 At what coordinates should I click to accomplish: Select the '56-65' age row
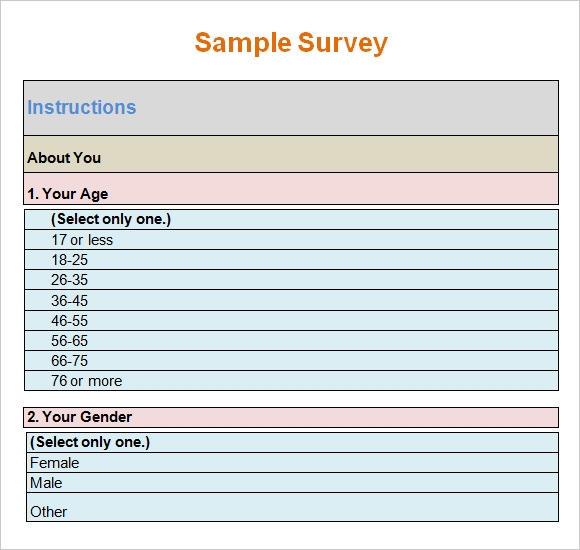coord(291,341)
